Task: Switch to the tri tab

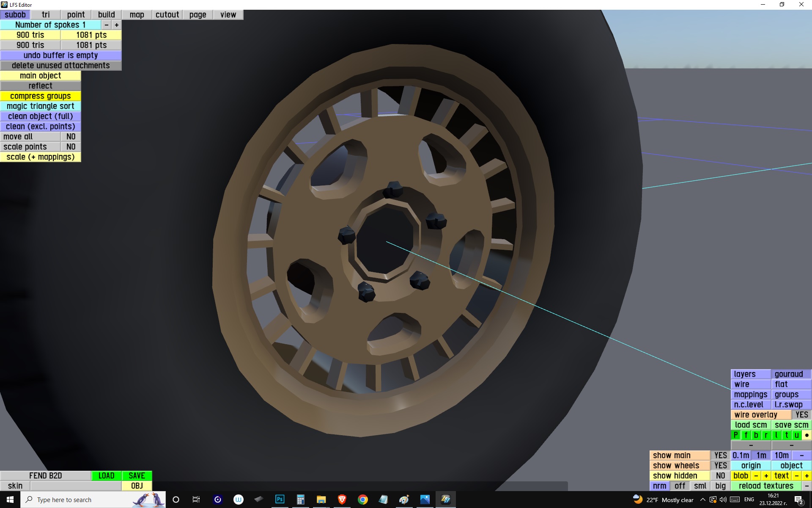Action: point(46,15)
